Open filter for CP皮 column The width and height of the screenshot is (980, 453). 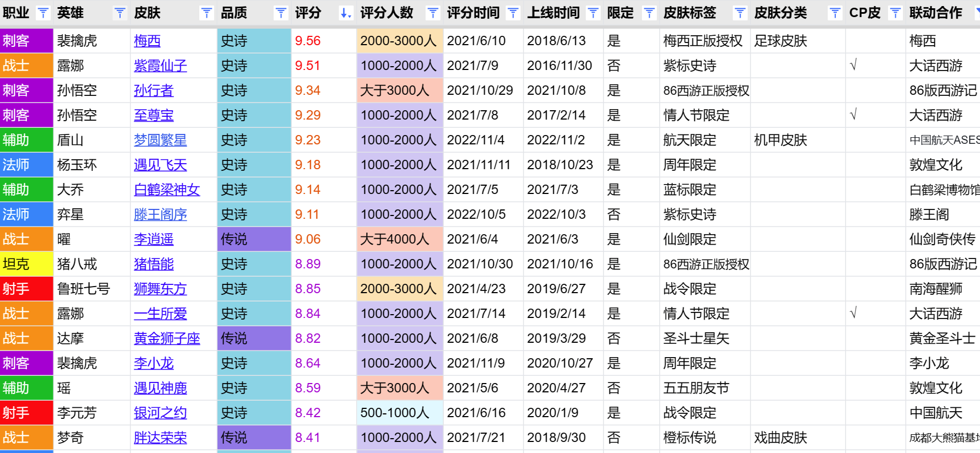pyautogui.click(x=895, y=13)
